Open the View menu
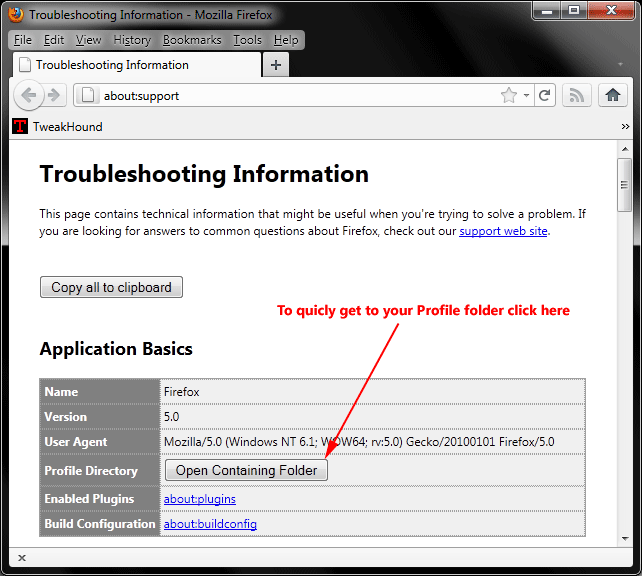Viewport: 642px width, 576px height. pyautogui.click(x=88, y=40)
